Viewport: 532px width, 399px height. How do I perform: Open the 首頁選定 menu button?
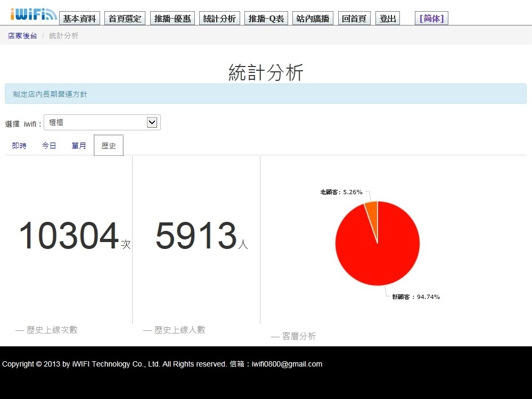pyautogui.click(x=125, y=18)
